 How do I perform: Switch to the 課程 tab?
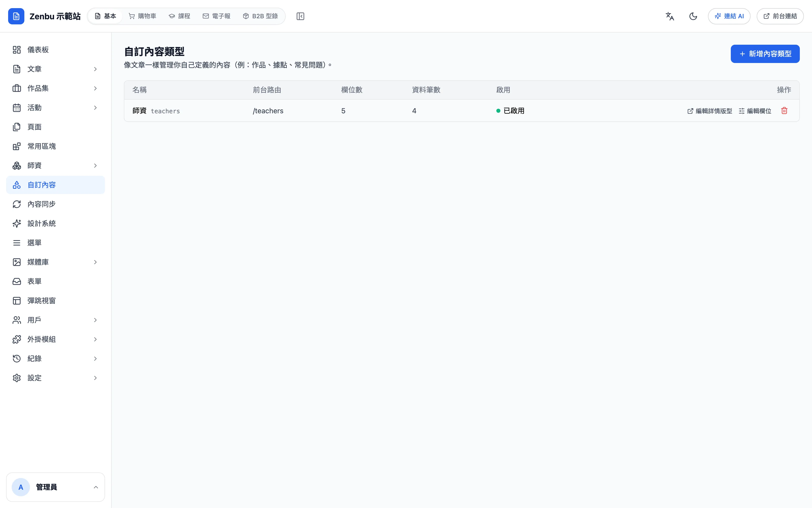coord(179,16)
